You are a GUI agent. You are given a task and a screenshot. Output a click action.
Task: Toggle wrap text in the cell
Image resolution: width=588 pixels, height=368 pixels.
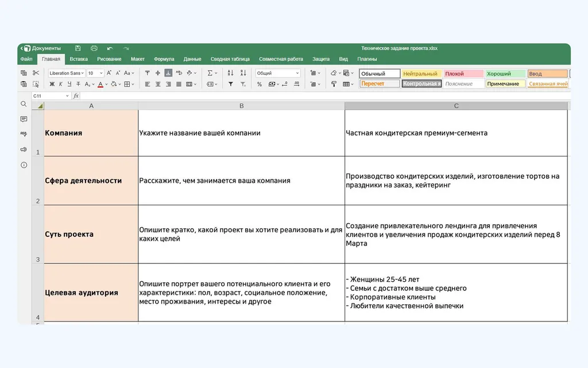[x=179, y=73]
